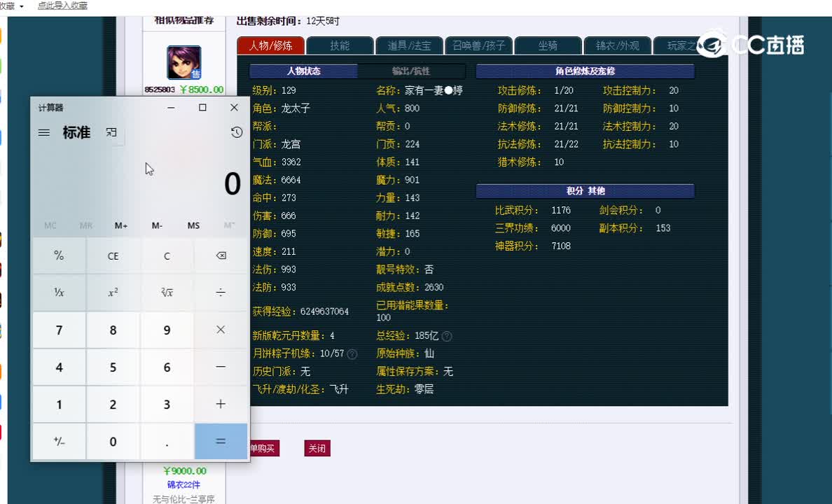Select the 输出/抗性 sub-tab
The width and height of the screenshot is (832, 504).
[411, 71]
